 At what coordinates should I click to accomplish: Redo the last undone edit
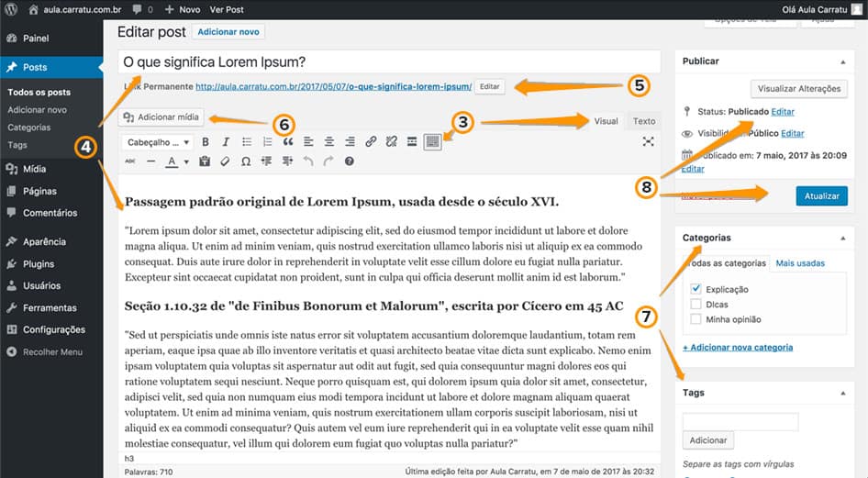328,161
